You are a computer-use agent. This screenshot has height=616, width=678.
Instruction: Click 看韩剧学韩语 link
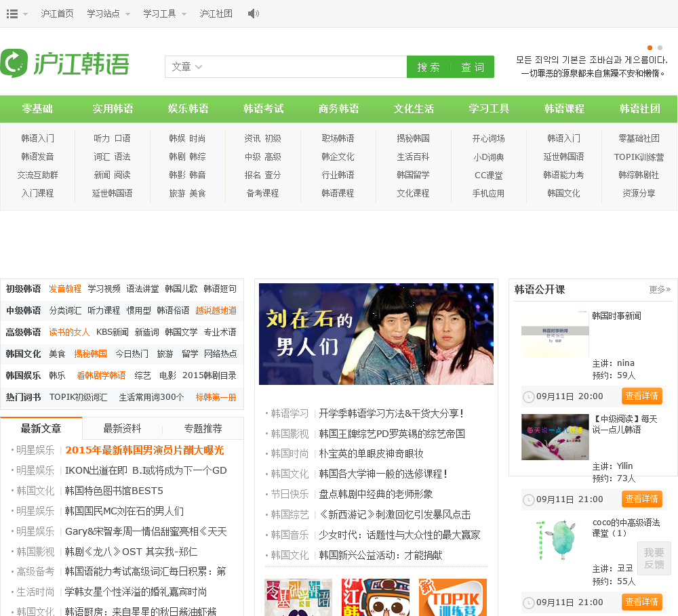tap(101, 375)
